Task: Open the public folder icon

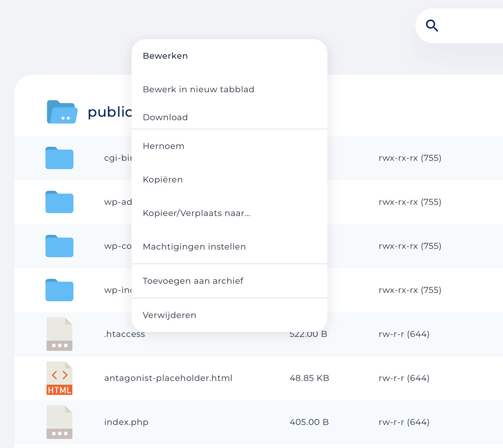Action: (62, 112)
